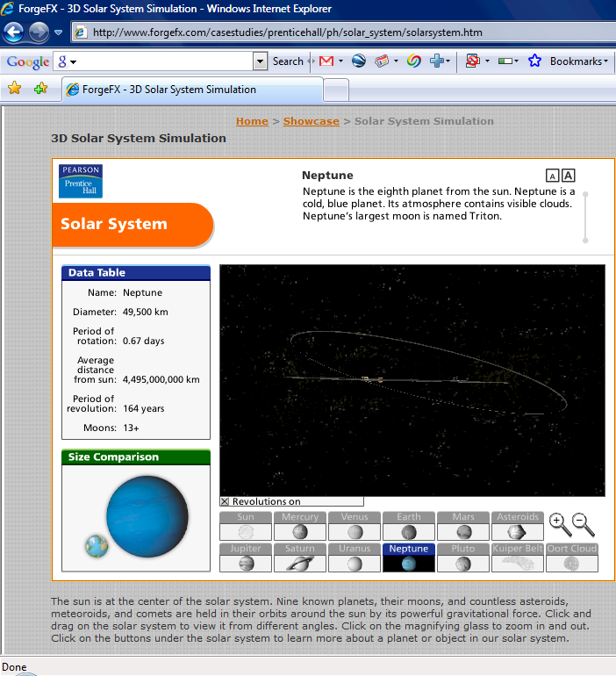Click the small Earth globe in Size Comparison
The height and width of the screenshot is (676, 616).
click(x=97, y=546)
